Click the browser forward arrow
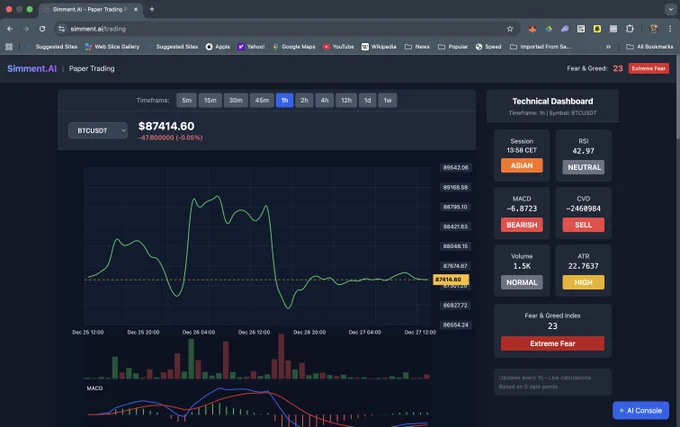The image size is (680, 427). coord(26,29)
